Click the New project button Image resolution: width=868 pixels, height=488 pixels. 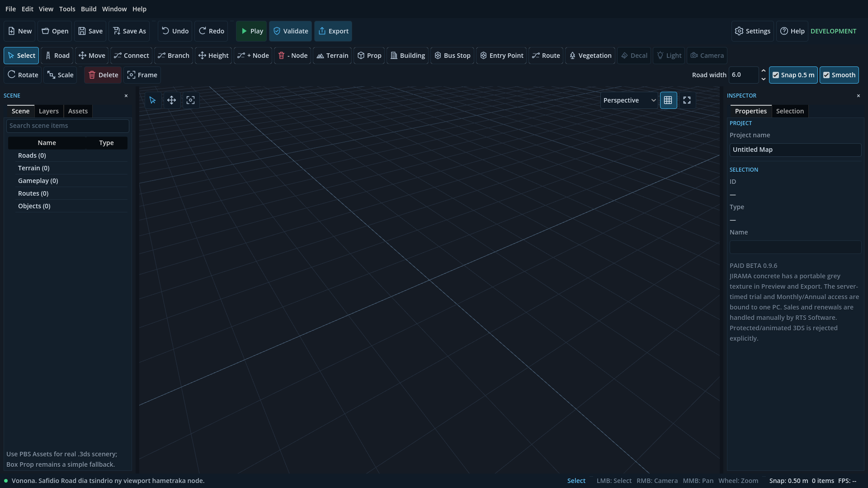click(20, 31)
